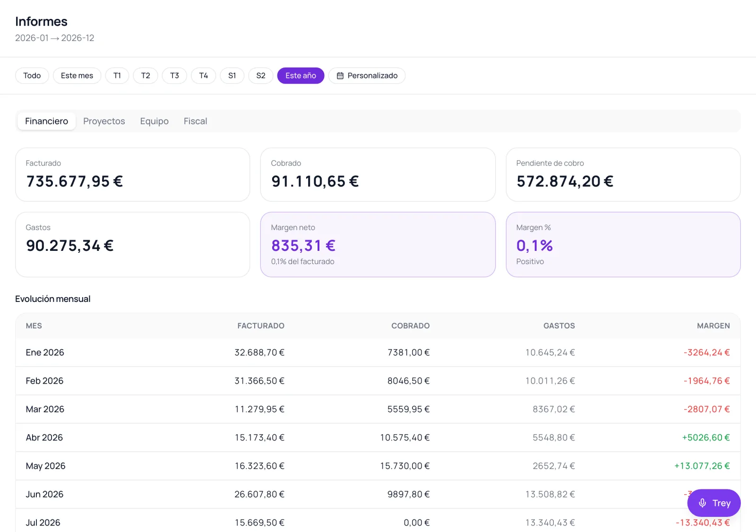Image resolution: width=756 pixels, height=532 pixels.
Task: Click the Pendiente de cobro card
Action: point(623,175)
